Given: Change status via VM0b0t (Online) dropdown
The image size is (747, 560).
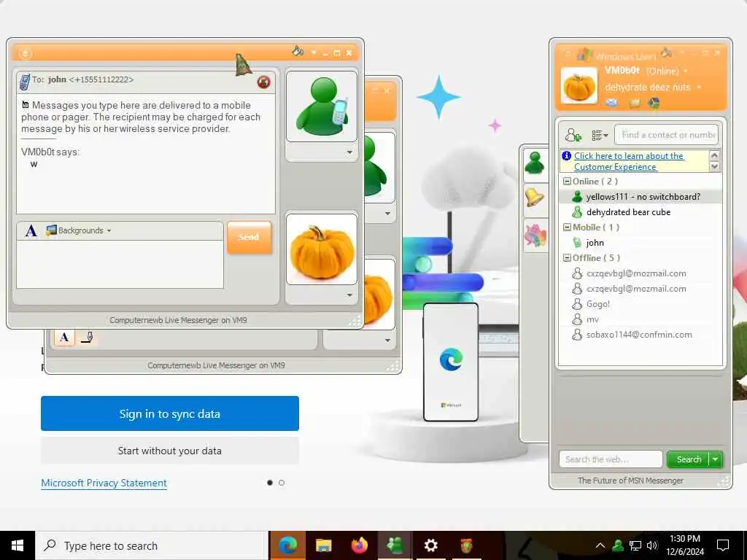Looking at the screenshot, I should 646,71.
